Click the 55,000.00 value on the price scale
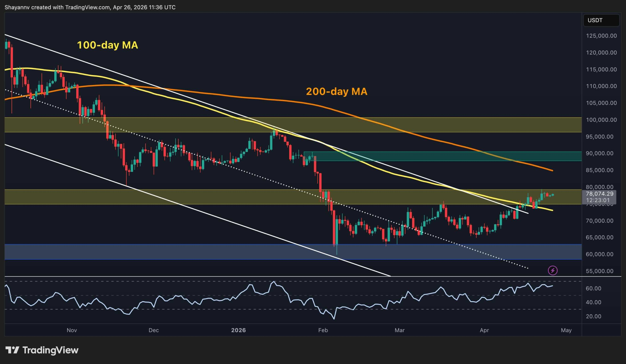Viewport: 626px width, 364px height. (600, 271)
